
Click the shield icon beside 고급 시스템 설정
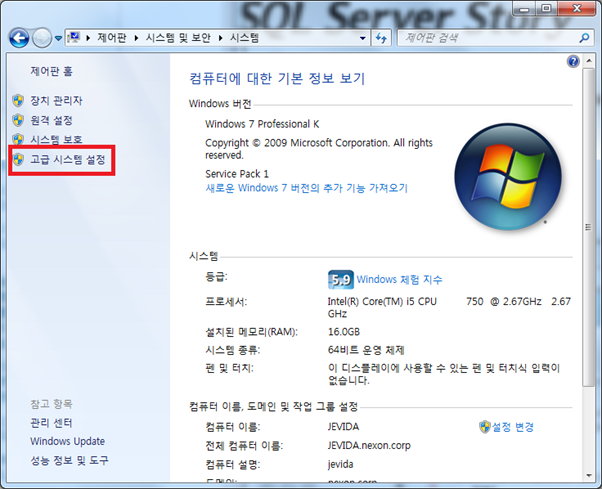click(18, 159)
